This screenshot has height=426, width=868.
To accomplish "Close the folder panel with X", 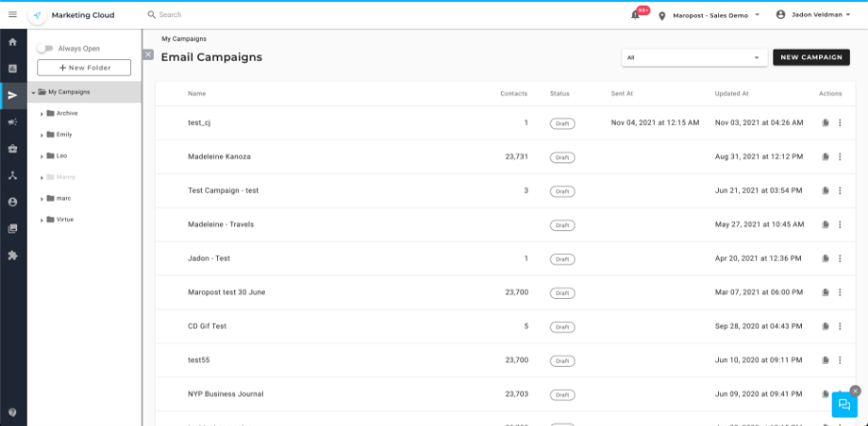I will 148,54.
